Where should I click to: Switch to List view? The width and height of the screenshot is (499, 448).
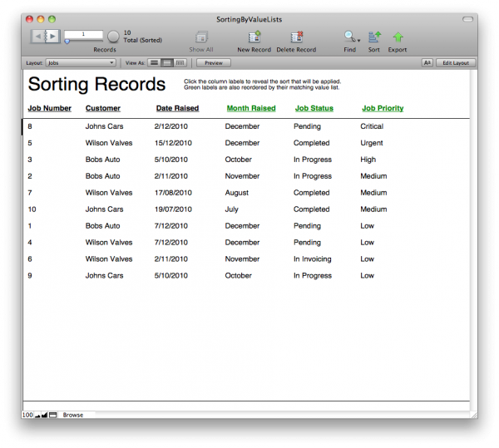coord(167,63)
